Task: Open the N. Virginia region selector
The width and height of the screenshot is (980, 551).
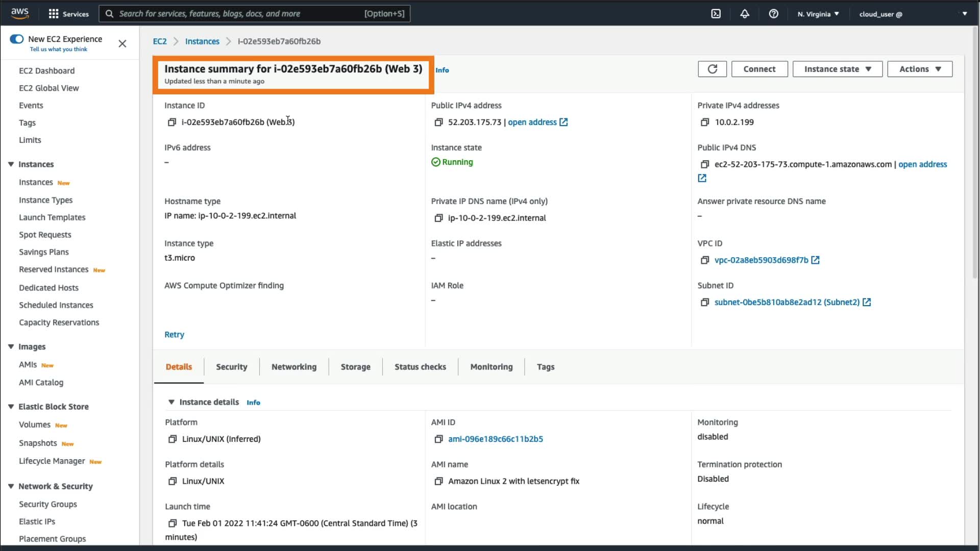Action: coord(818,14)
